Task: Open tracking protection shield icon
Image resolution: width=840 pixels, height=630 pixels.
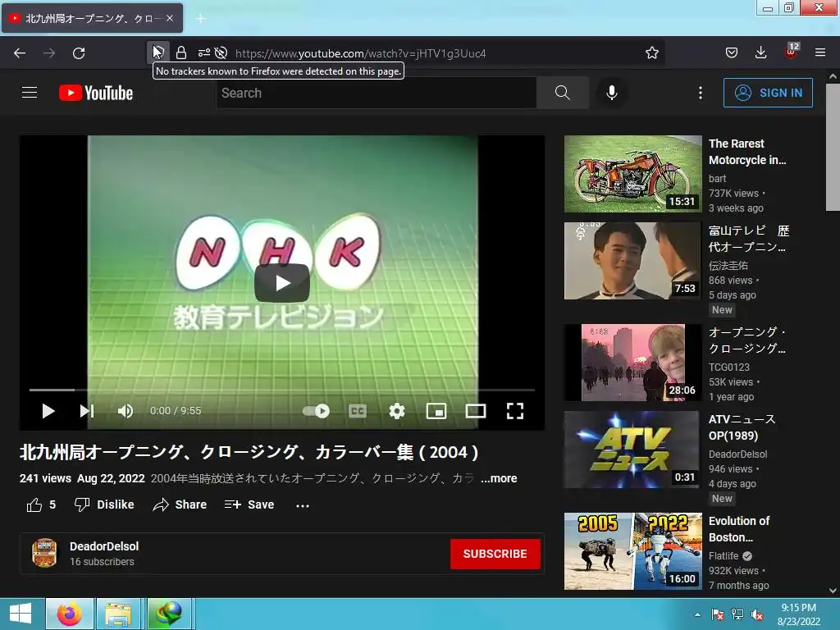Action: [x=158, y=52]
